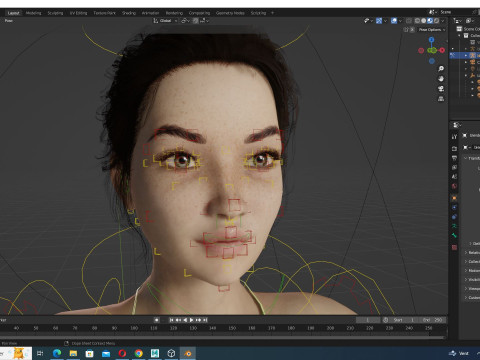Switch perspective/orthographic projection grid icon
This screenshot has width=480, height=360.
click(441, 99)
